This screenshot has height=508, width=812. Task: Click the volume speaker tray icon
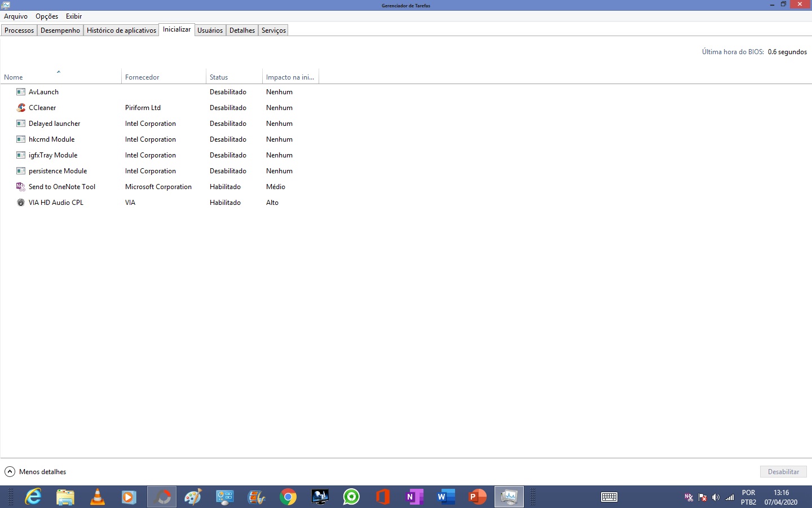716,497
